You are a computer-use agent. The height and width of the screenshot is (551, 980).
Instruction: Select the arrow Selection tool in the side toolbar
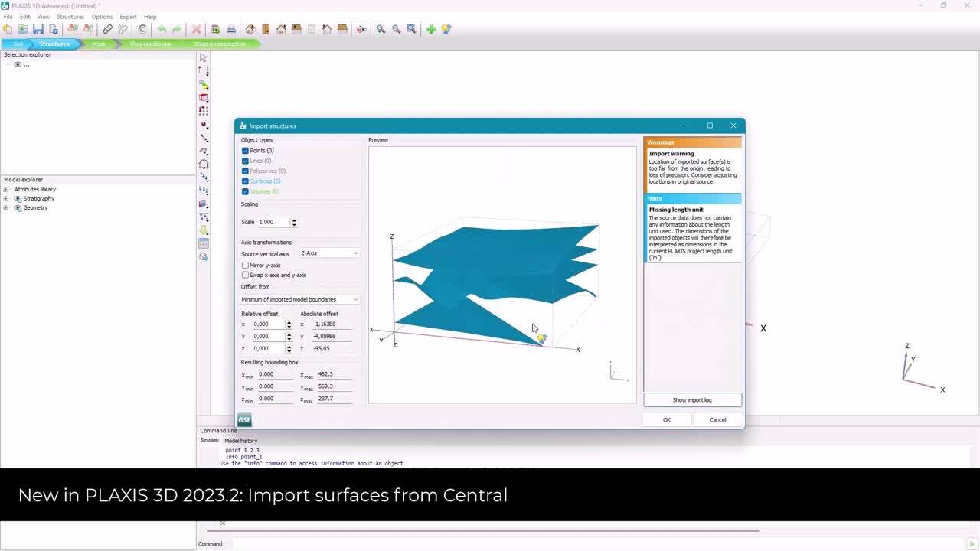[204, 57]
